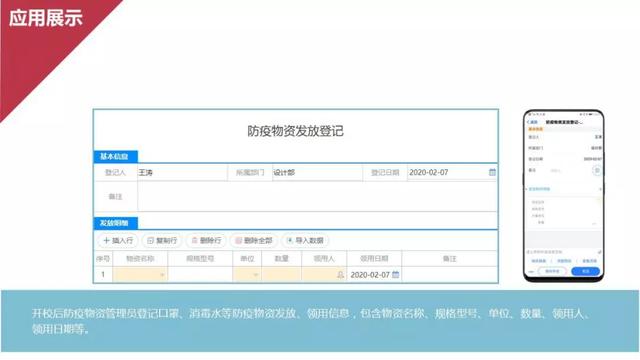Tap the outlined save button on the phone
Viewport: 640px width, 360px height.
(552, 271)
